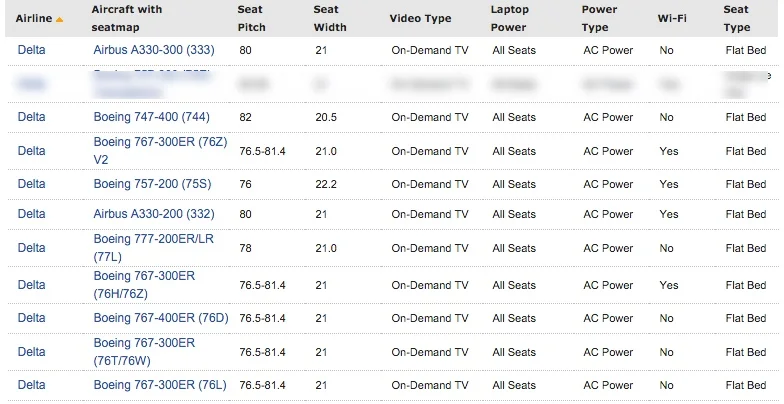Click Delta in the 767-300ER (76L) row
784x404 pixels.
click(32, 385)
